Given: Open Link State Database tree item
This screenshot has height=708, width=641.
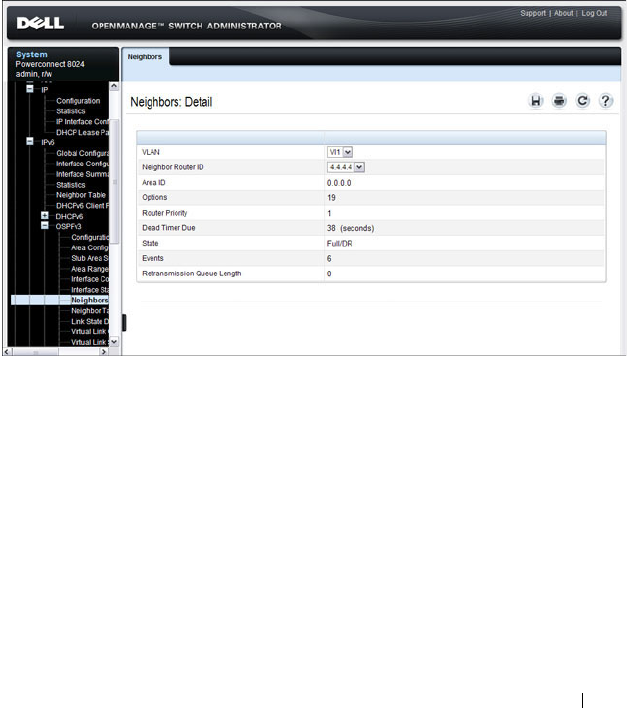Looking at the screenshot, I should pyautogui.click(x=90, y=321).
